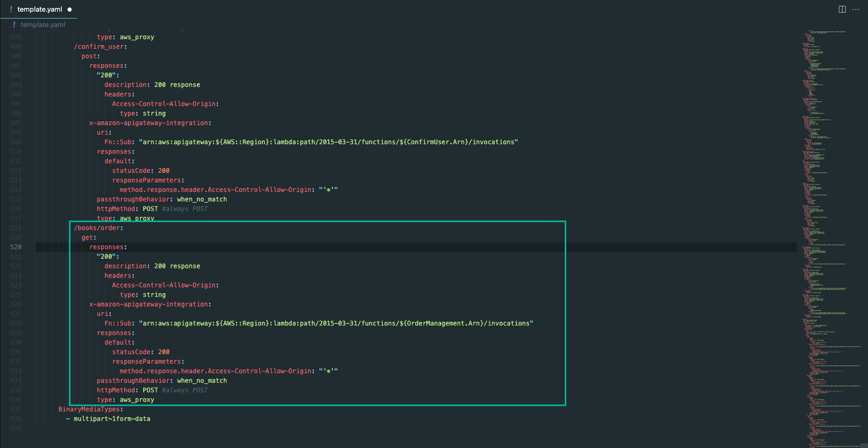Click the YAML file icon in the tab
This screenshot has width=868, height=448.
coord(11,9)
